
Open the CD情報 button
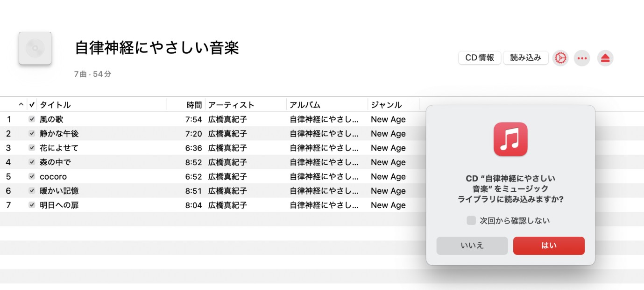pyautogui.click(x=480, y=58)
